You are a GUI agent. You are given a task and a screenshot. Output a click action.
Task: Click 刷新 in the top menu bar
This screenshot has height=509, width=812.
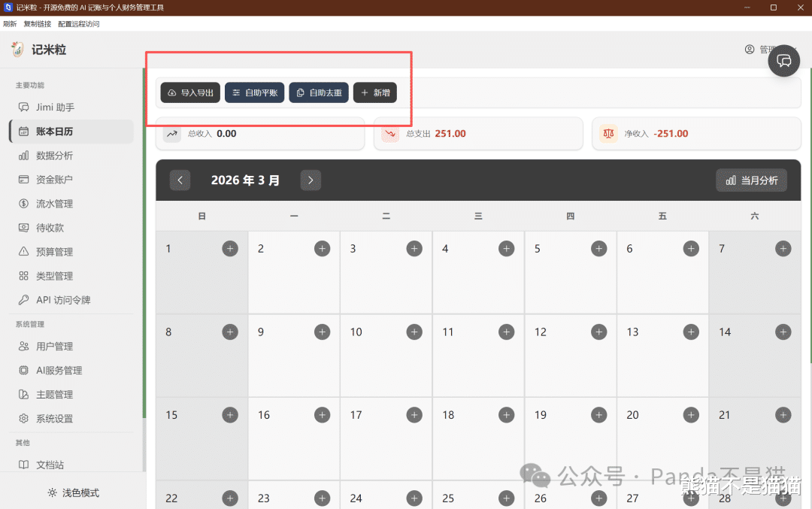[10, 24]
